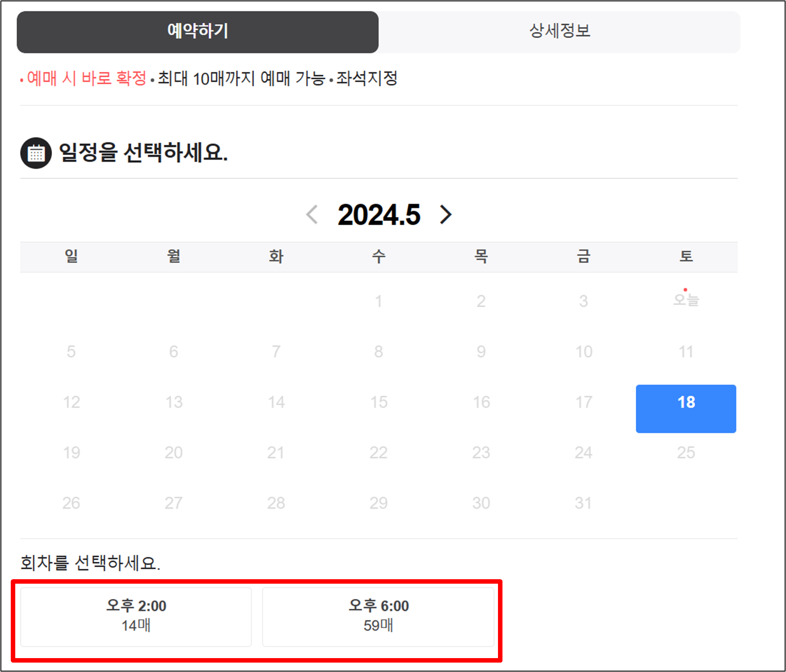Click date 6 in the calendar

coord(174,352)
